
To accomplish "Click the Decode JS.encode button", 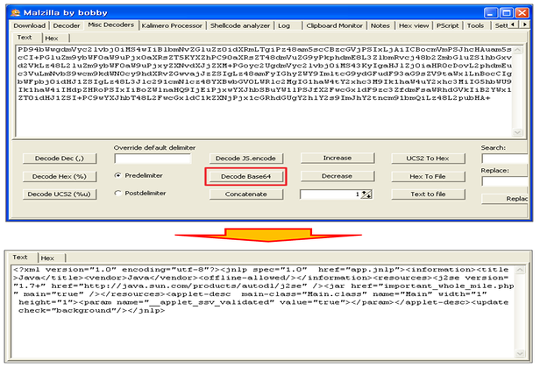I will point(246,158).
